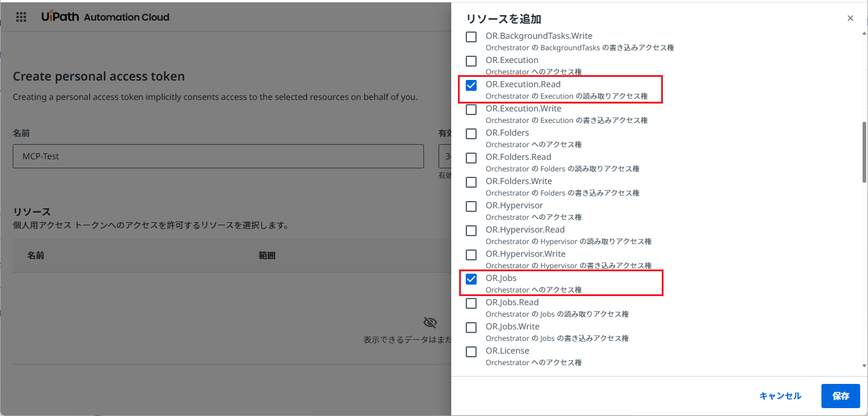Tick the OR.Hypervisor checkbox

pyautogui.click(x=471, y=206)
